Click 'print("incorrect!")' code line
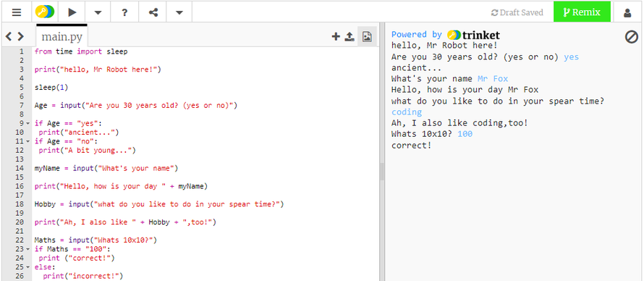The height and width of the screenshot is (281, 644). [x=83, y=276]
